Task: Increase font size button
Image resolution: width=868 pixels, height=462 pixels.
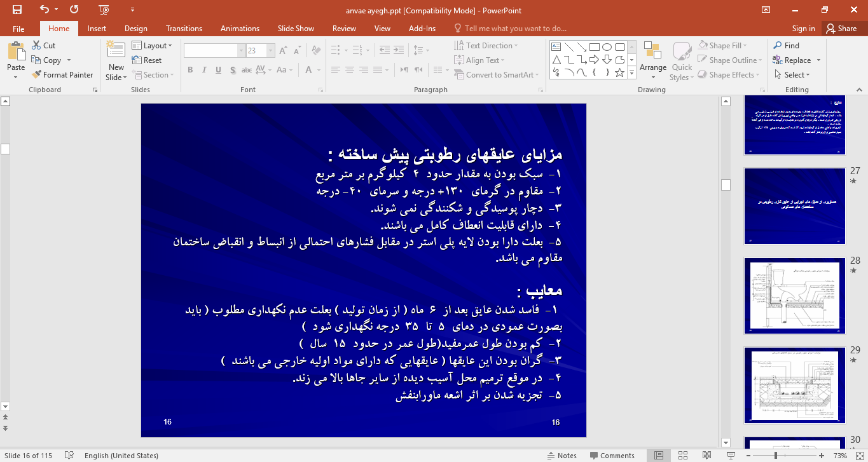Action: (x=283, y=50)
